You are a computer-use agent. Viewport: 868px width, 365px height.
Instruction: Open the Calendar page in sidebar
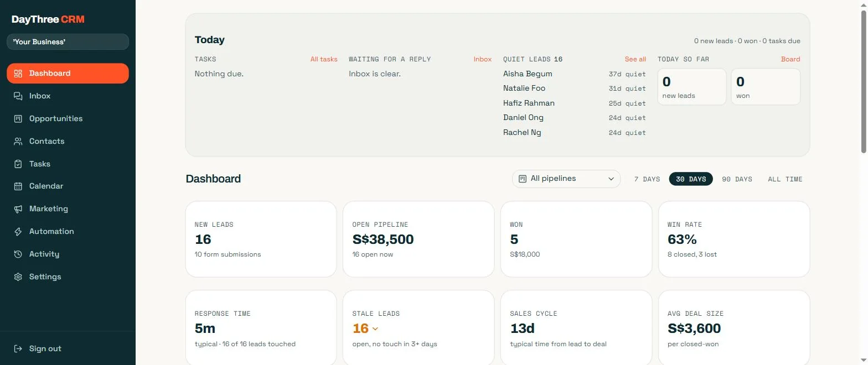pyautogui.click(x=68, y=186)
